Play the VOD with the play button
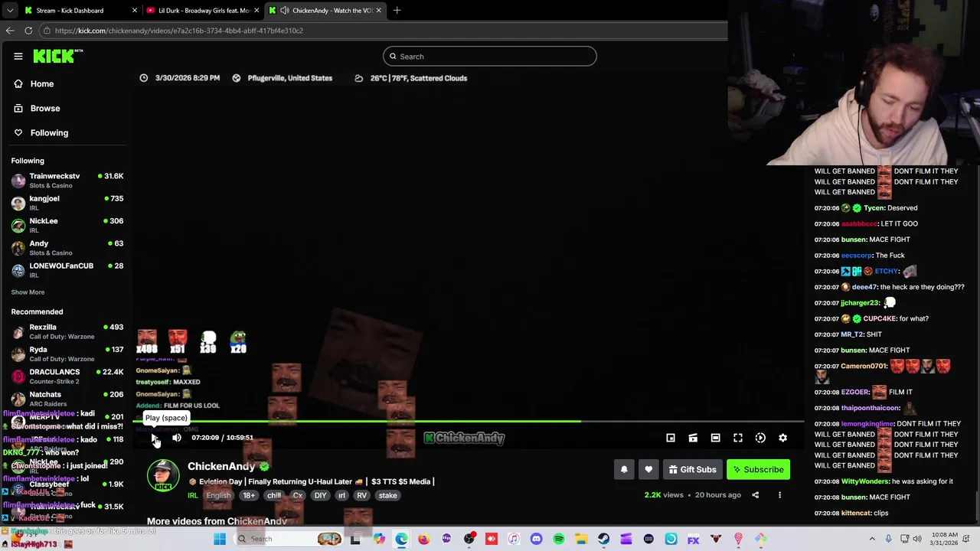Viewport: 980px width, 551px height. [x=155, y=438]
